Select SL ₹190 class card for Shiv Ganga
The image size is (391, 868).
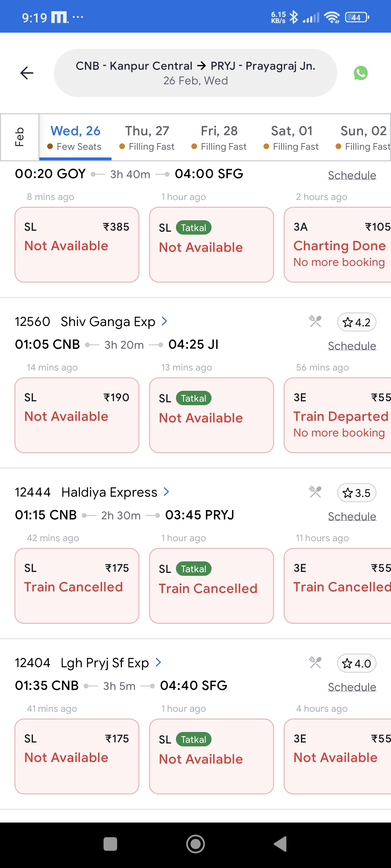[x=77, y=414]
